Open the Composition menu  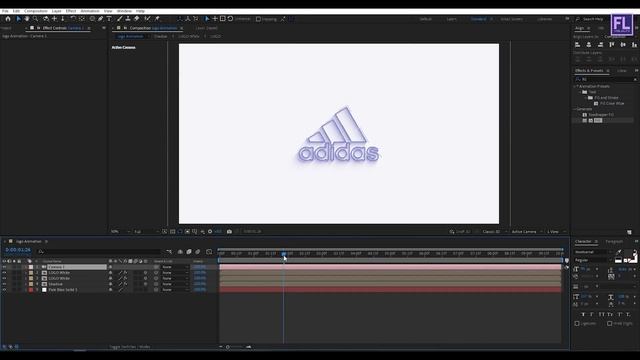[36, 11]
